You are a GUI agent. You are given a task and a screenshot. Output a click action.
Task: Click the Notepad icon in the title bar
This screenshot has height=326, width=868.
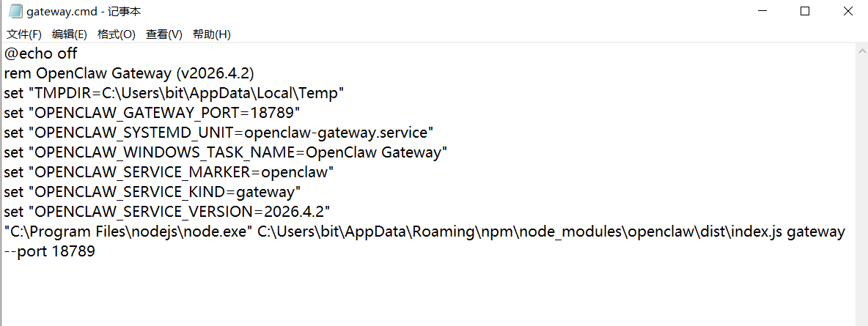click(x=15, y=12)
